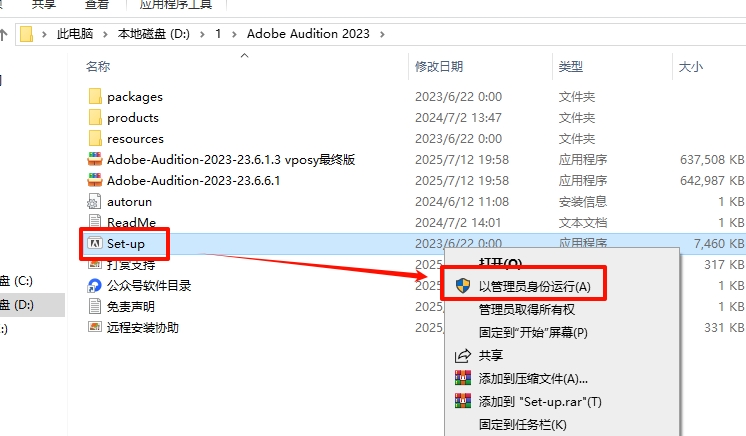Choose 添加到 "Set-up.rar"(T) menu entry
The width and height of the screenshot is (746, 436).
540,402
